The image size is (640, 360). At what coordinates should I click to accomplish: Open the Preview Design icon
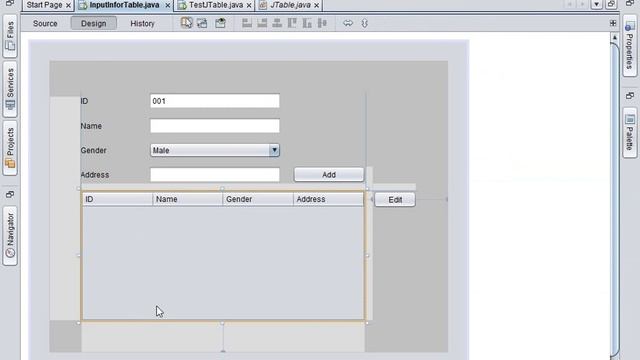point(220,23)
